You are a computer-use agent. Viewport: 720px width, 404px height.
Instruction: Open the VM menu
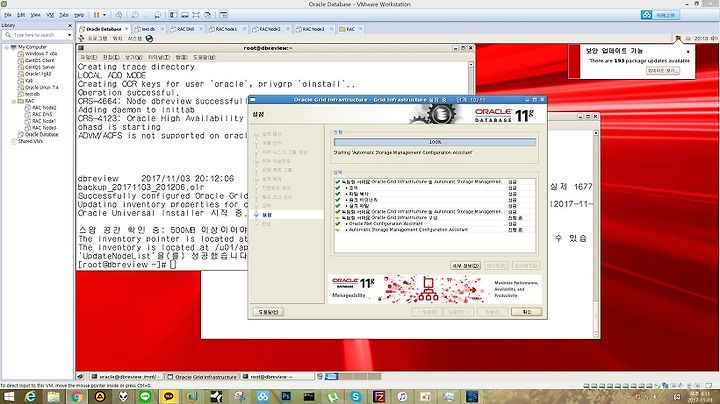pos(50,15)
